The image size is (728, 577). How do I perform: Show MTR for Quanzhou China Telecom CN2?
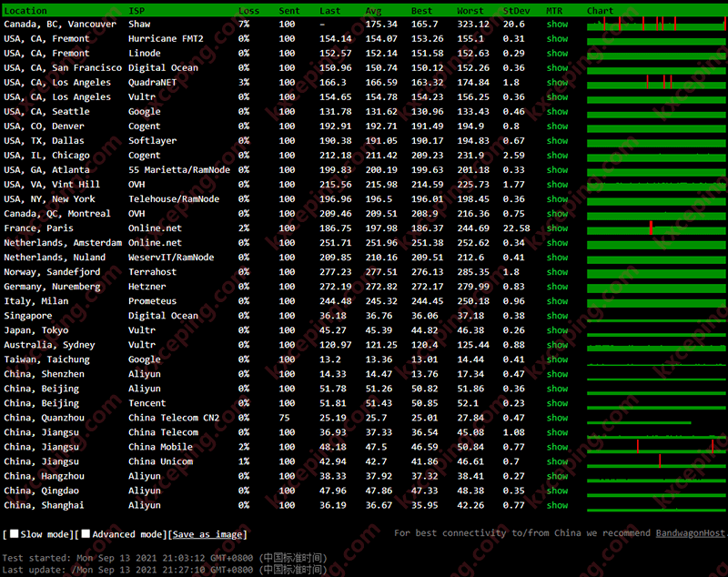coord(557,418)
